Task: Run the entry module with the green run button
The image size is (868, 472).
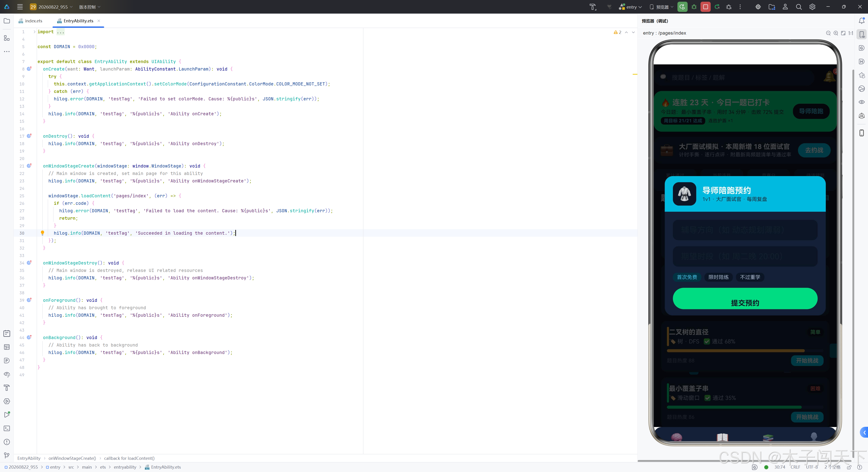Action: (682, 7)
